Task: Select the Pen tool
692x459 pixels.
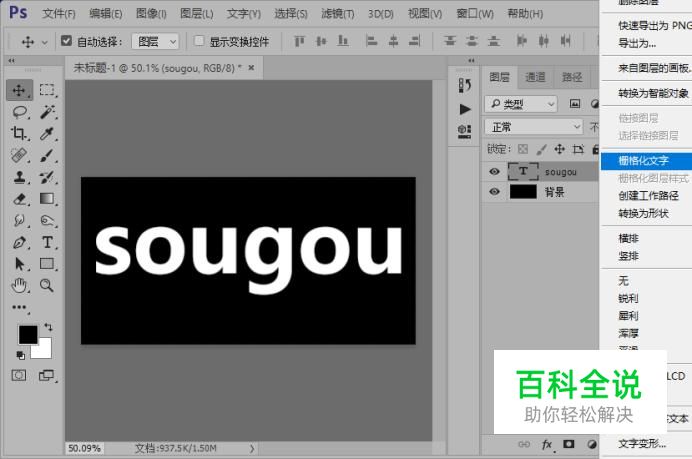Action: click(19, 242)
